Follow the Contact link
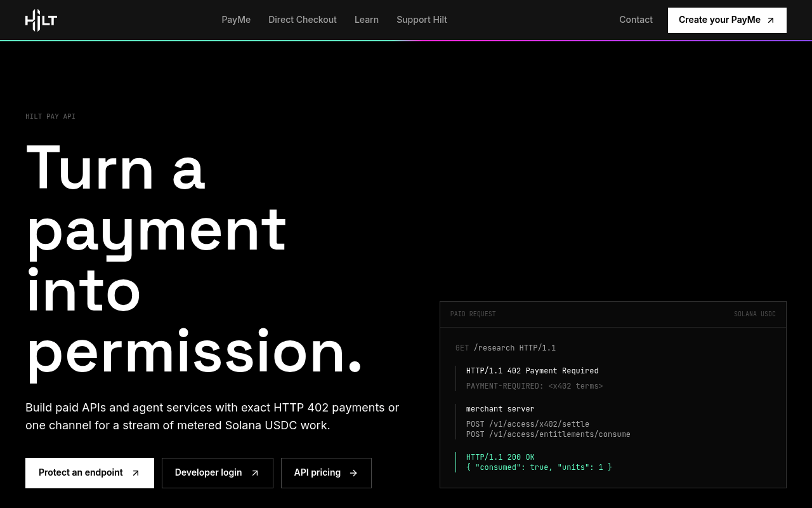This screenshot has height=508, width=812. coord(636,20)
